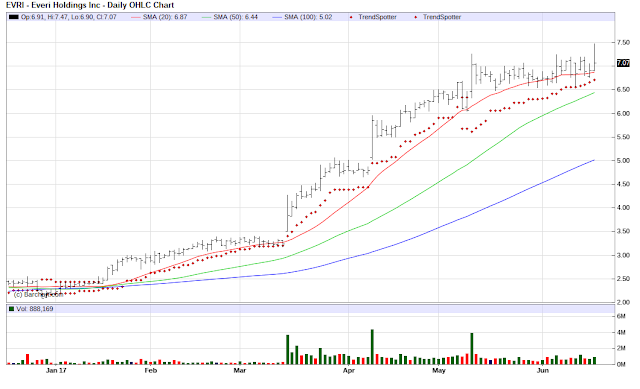Select the SMA (20): 6.87 legend label
The width and height of the screenshot is (640, 389).
point(165,17)
